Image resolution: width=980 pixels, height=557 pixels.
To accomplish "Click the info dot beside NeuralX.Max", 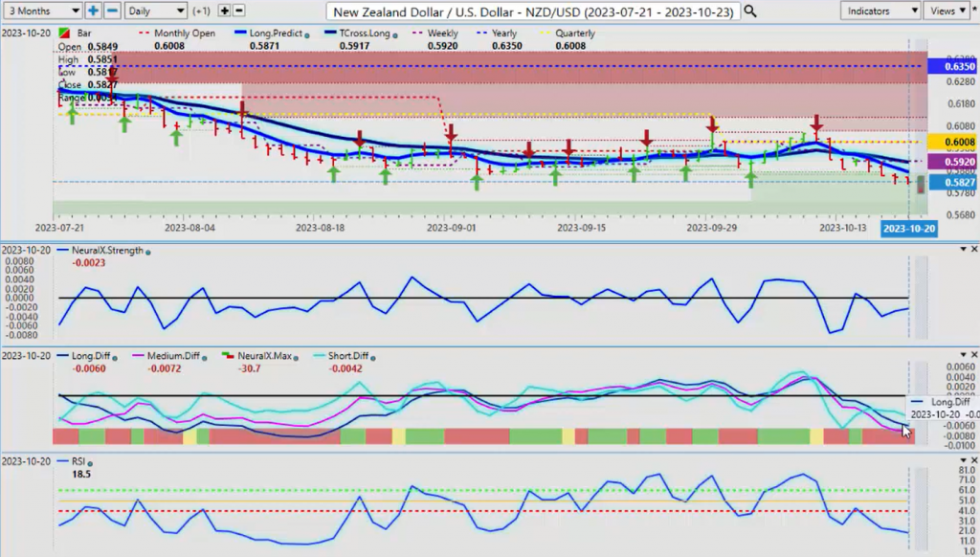I will (x=296, y=358).
